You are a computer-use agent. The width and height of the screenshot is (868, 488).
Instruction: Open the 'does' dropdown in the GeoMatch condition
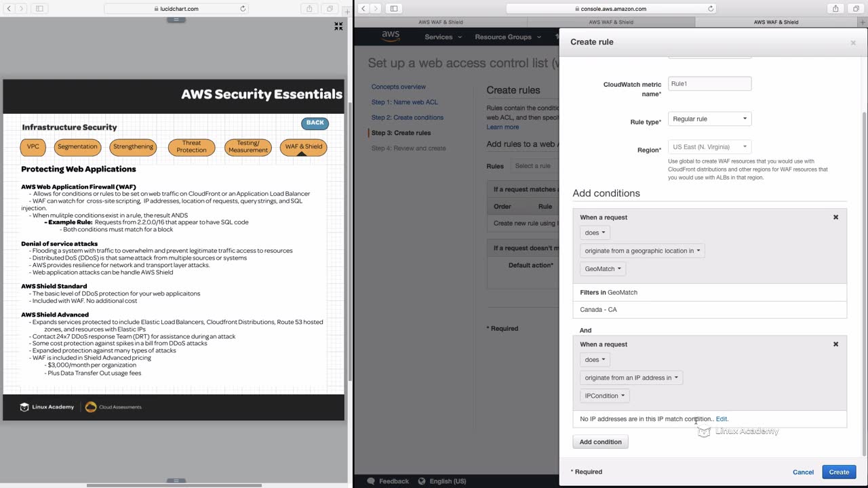point(595,232)
